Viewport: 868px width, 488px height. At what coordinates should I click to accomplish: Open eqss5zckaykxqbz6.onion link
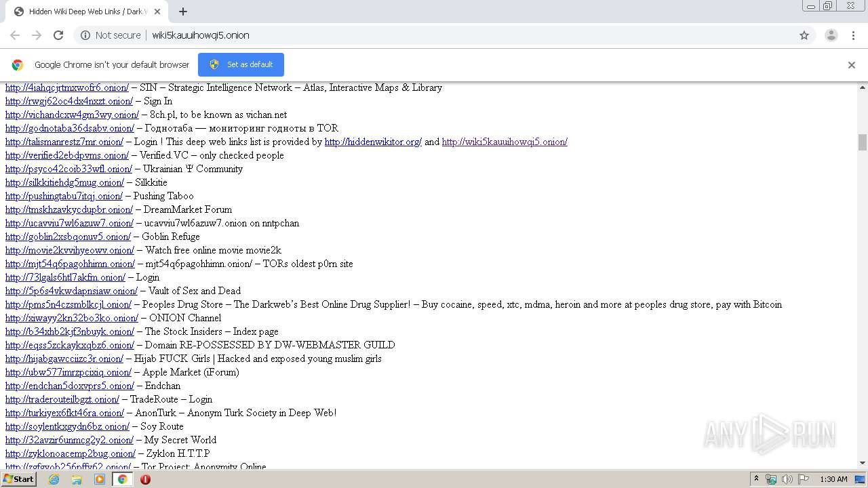(70, 345)
